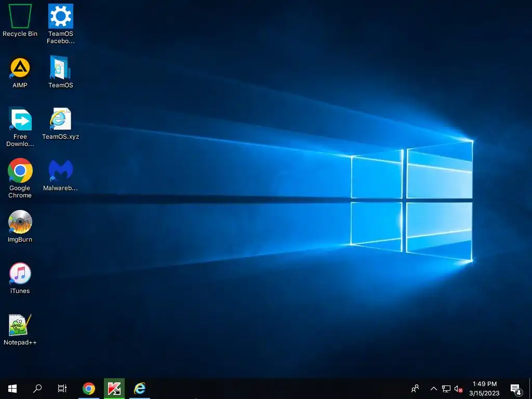Select the iTunes desktop shortcut
The width and height of the screenshot is (532, 399).
coord(20,278)
